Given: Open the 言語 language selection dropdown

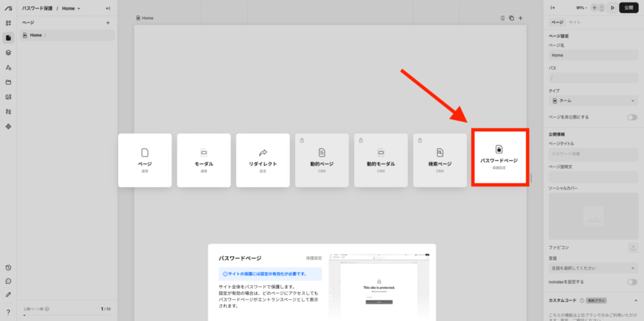Looking at the screenshot, I should 594,268.
